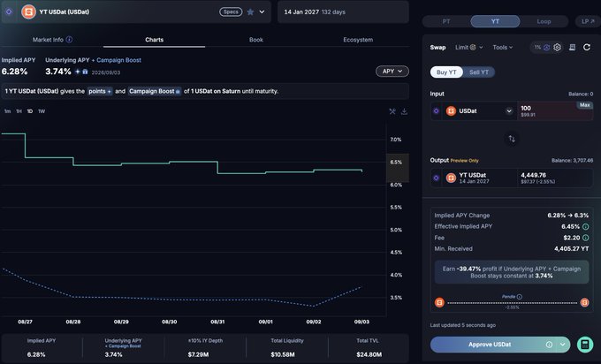This screenshot has width=601, height=364.
Task: Switch to the Charts tab
Action: click(154, 40)
